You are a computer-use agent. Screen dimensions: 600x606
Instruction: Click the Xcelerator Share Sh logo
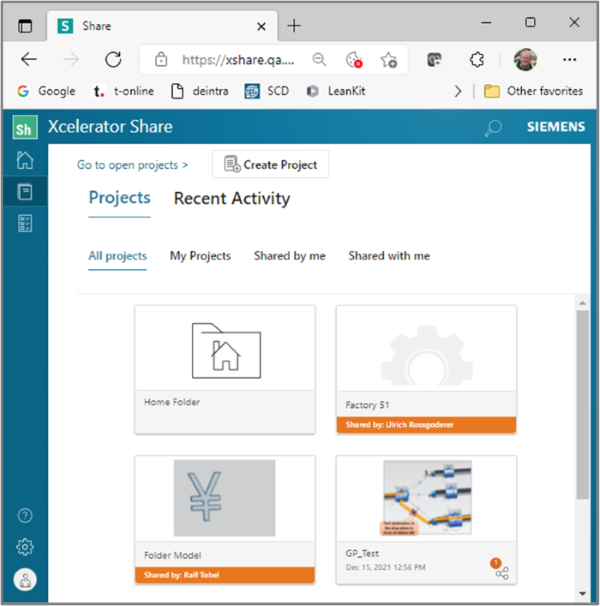point(25,127)
